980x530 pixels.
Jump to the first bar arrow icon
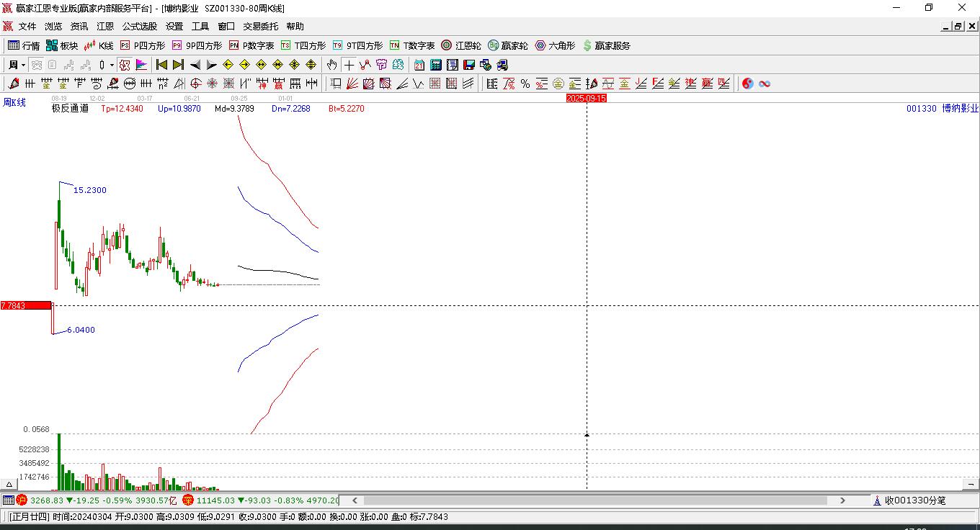coord(161,65)
